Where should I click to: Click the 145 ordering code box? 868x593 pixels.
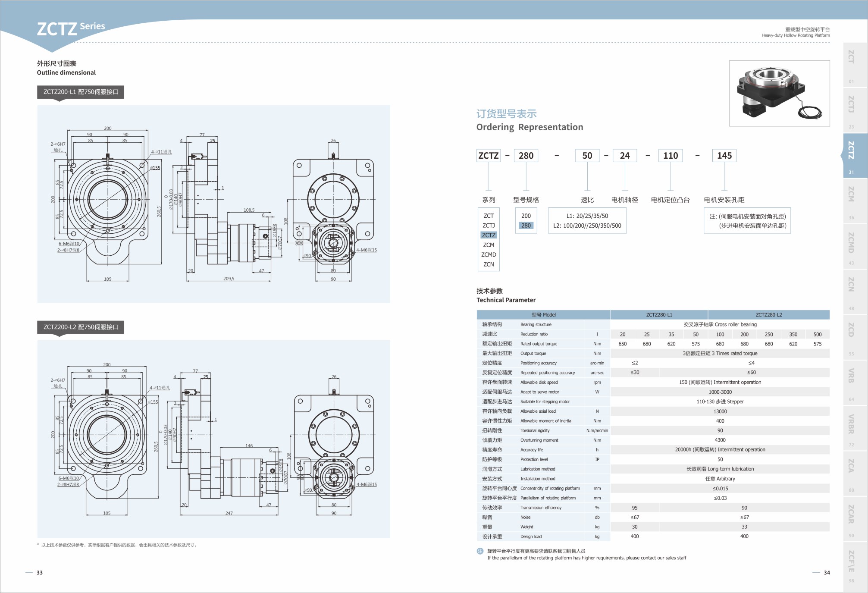pos(724,156)
